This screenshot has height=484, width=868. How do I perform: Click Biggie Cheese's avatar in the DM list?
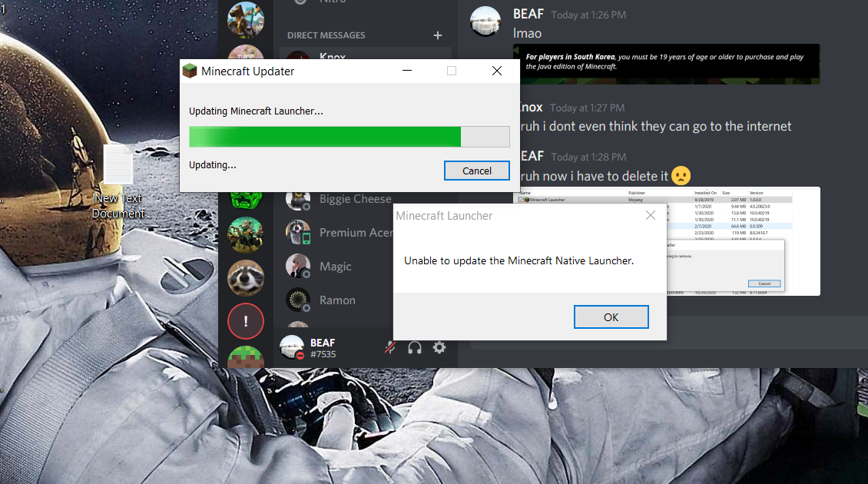point(298,201)
